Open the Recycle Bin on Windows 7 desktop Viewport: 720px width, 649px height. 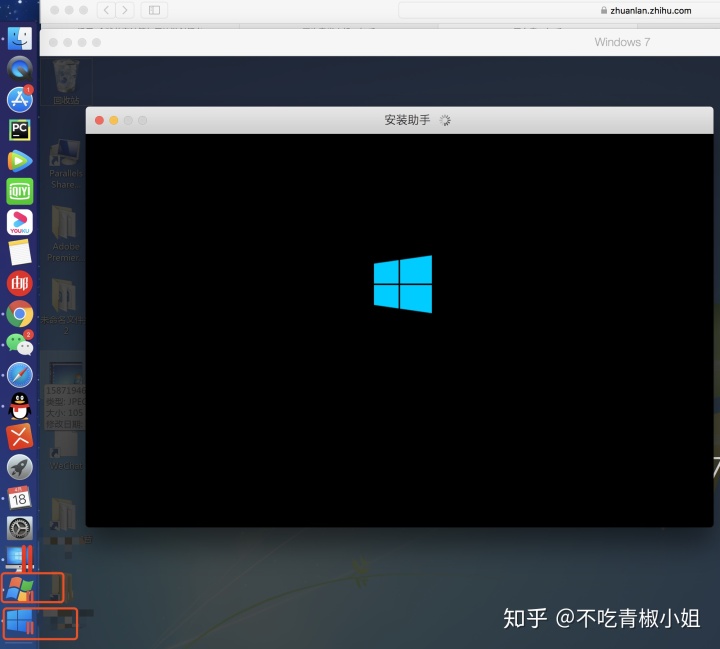(66, 83)
